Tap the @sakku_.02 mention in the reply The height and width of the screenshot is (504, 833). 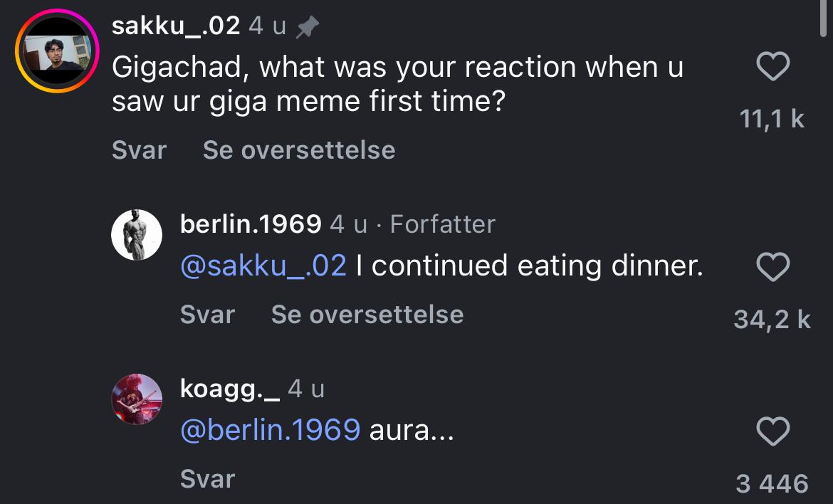click(263, 266)
